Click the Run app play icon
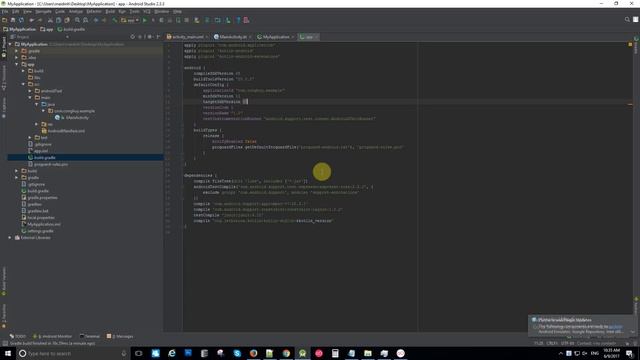 click(144, 20)
